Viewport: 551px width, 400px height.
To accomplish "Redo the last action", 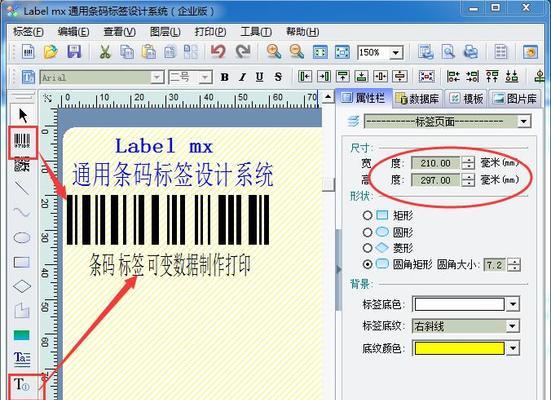I will click(243, 52).
